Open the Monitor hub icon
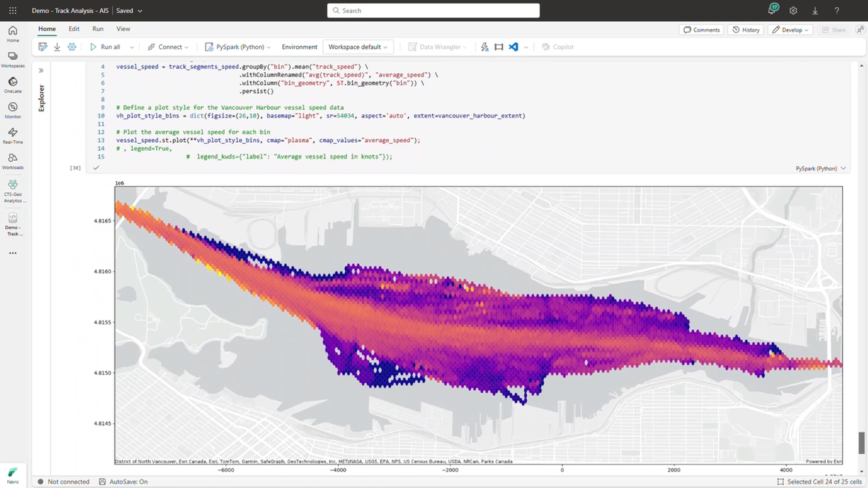Screen dimensions: 868x488 [13, 110]
